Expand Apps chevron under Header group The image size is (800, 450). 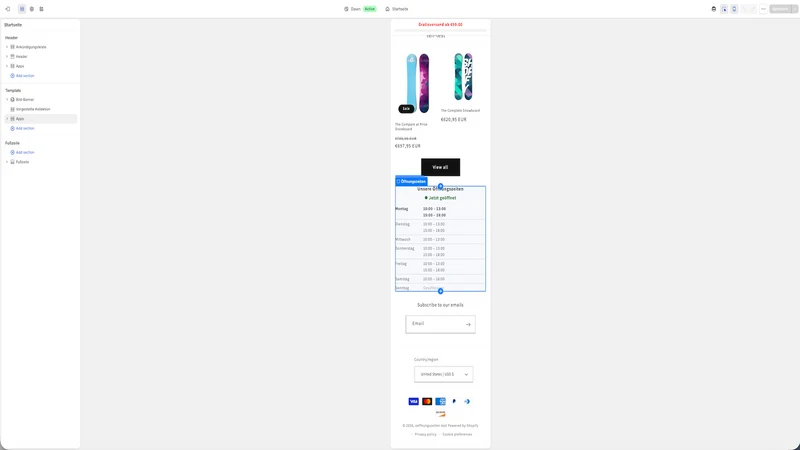tap(7, 66)
